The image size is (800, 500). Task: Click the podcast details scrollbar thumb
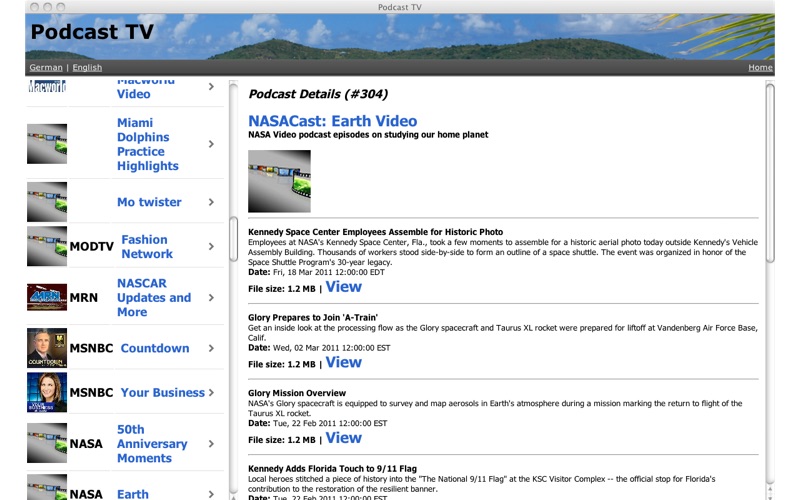[770, 173]
